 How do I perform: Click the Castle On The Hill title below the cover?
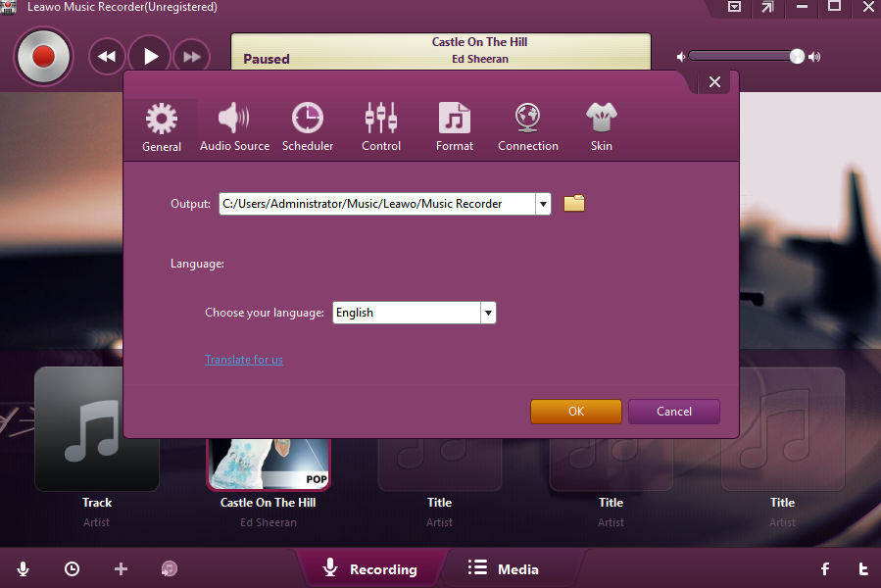click(268, 503)
